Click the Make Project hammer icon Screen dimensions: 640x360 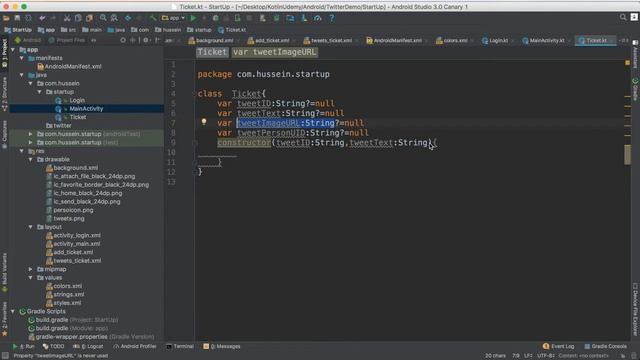(153, 18)
